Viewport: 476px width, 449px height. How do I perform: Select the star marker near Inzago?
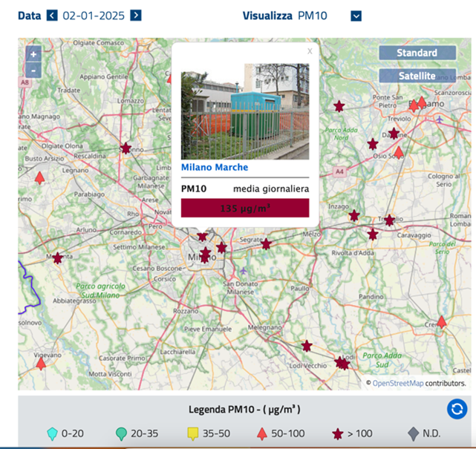tap(354, 216)
